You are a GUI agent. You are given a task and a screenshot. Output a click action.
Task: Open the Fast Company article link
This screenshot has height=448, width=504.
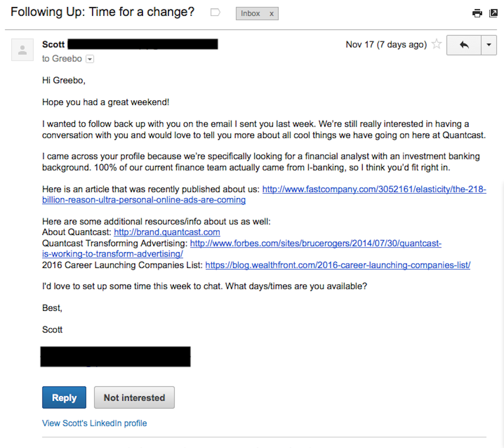[374, 190]
